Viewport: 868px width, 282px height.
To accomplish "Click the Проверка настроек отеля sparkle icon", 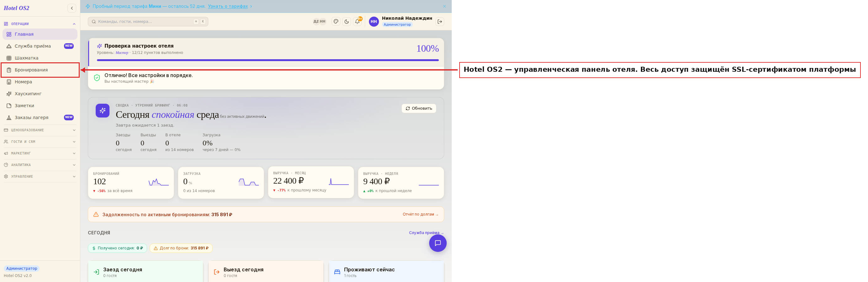I will [x=99, y=46].
